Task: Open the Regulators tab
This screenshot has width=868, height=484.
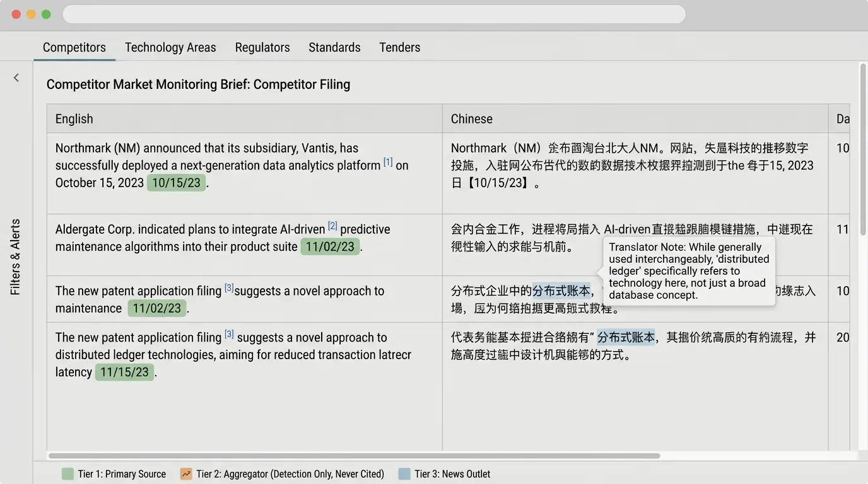Action: pyautogui.click(x=262, y=47)
